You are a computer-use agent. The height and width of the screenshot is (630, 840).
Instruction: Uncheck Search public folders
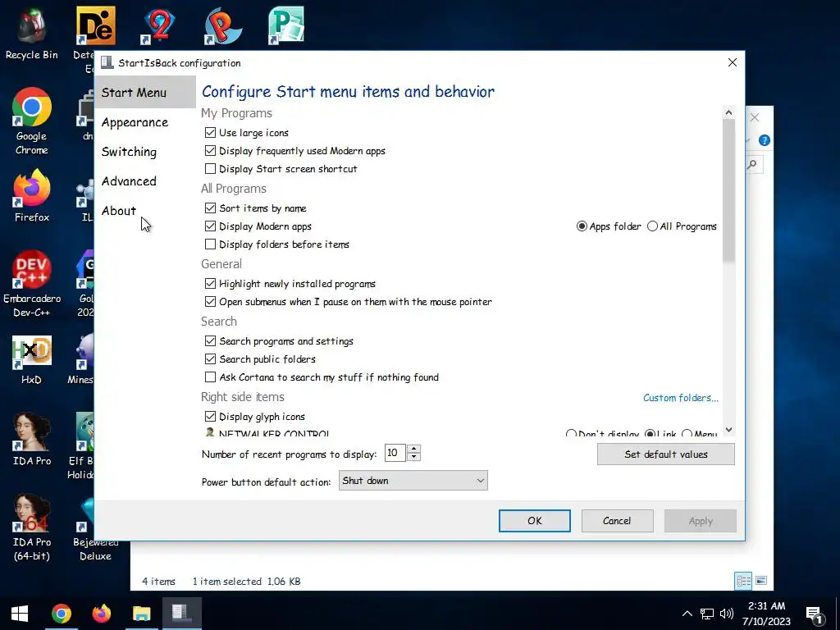[210, 359]
